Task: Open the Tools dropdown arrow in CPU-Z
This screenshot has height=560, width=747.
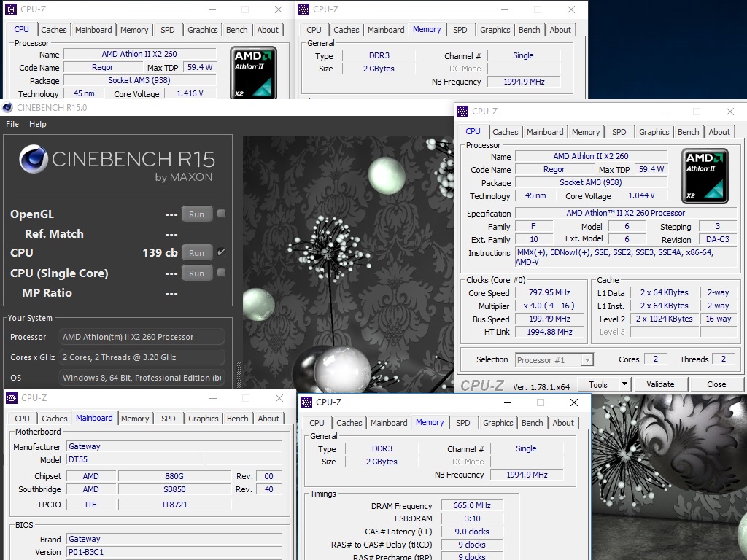Action: pyautogui.click(x=624, y=384)
